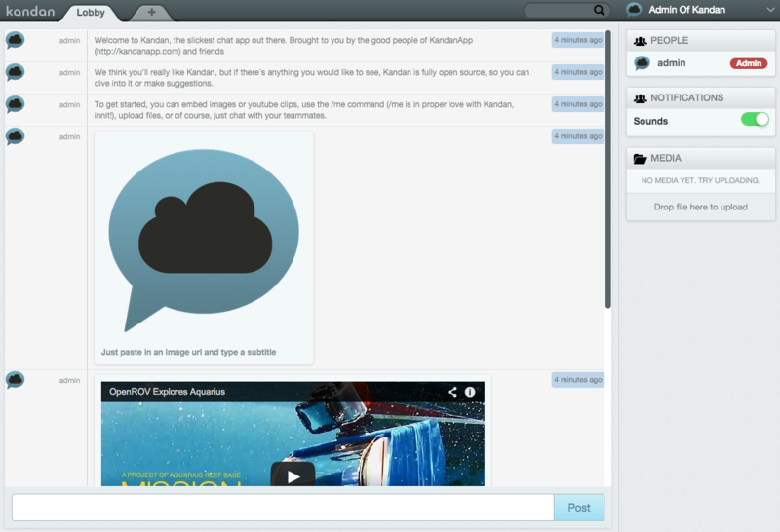The image size is (780, 532).
Task: Focus the chat message input box
Action: click(x=283, y=507)
